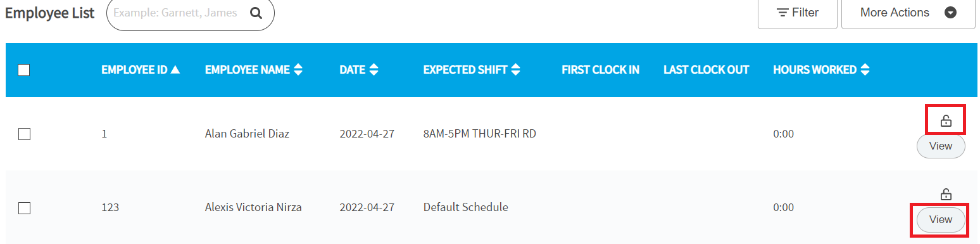Click the filter lines icon
980x244 pixels.
point(782,13)
